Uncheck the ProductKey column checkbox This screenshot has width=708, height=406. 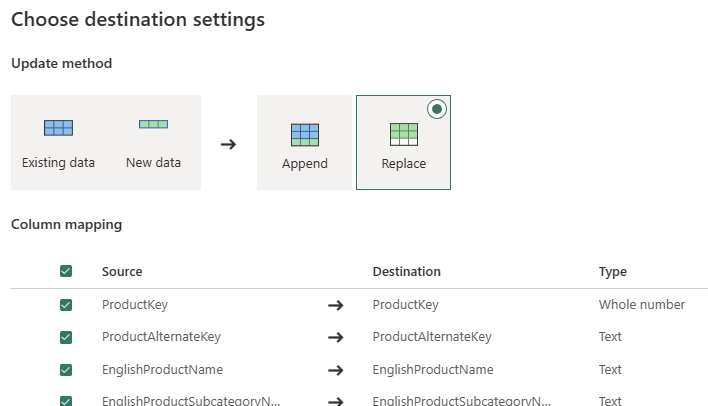66,305
